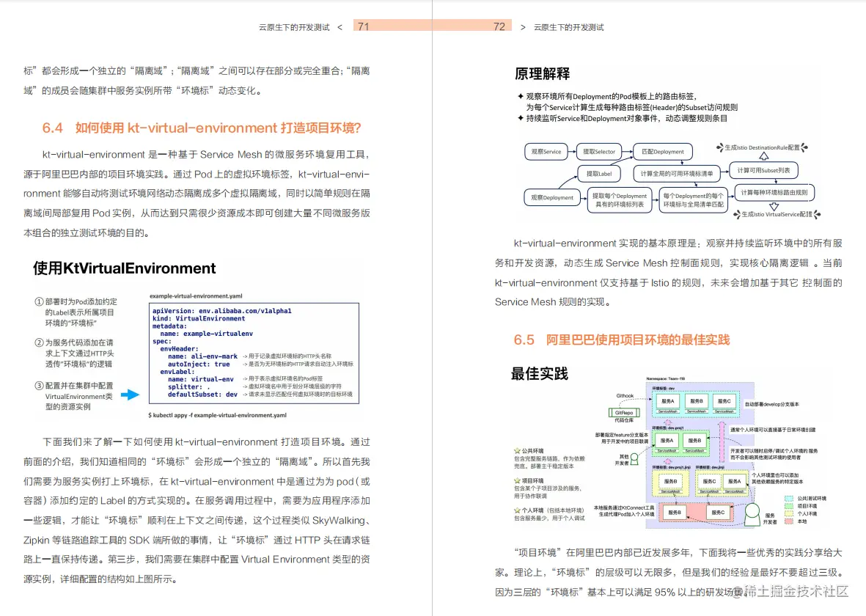Click the 使用KtVirtualEnvironment heading
The width and height of the screenshot is (866, 616).
click(x=124, y=268)
